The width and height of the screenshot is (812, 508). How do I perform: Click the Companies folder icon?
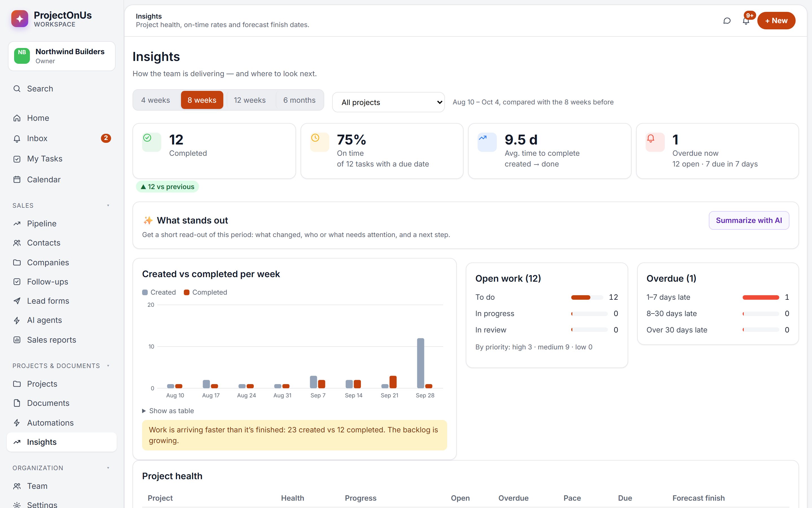click(x=17, y=262)
